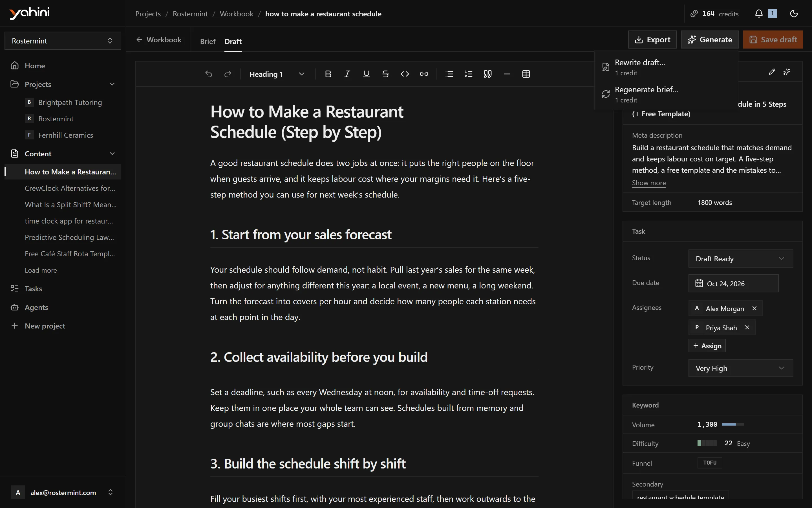Screen dimensions: 812x508
Task: Choose Regenerate brief from the Generate menu
Action: (666, 95)
